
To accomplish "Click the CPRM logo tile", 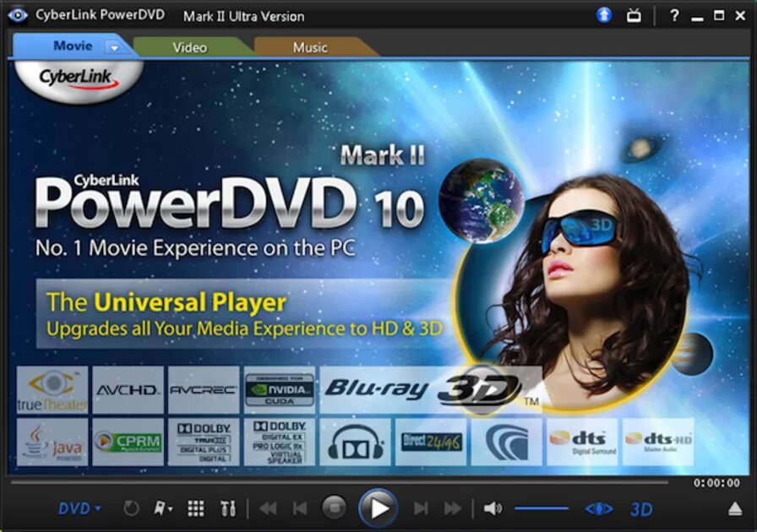I will (x=128, y=442).
